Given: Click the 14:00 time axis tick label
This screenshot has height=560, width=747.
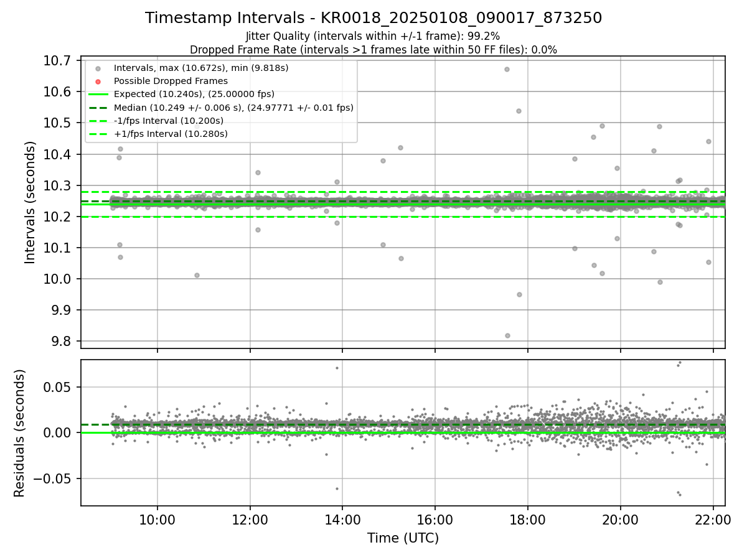Looking at the screenshot, I should (x=342, y=520).
